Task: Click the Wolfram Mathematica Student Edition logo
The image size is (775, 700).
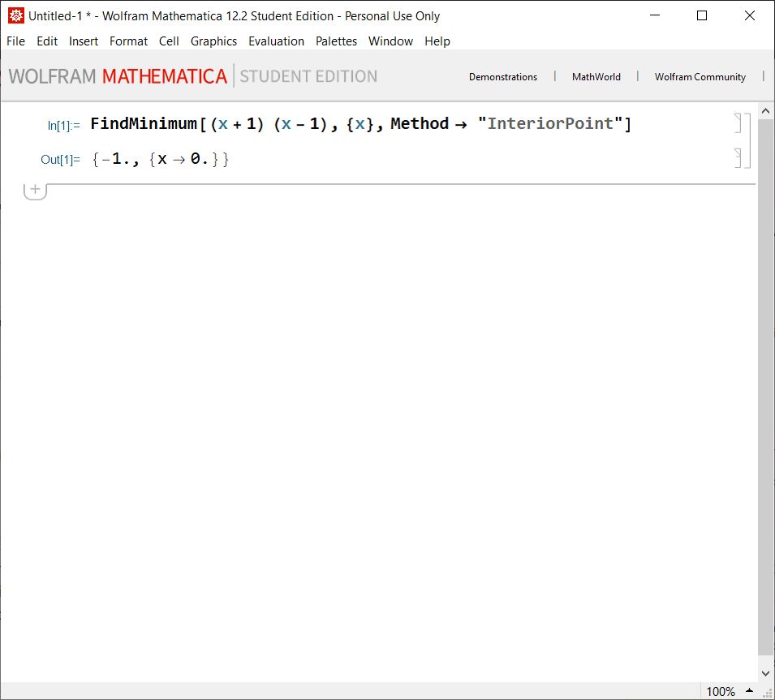Action: (193, 76)
